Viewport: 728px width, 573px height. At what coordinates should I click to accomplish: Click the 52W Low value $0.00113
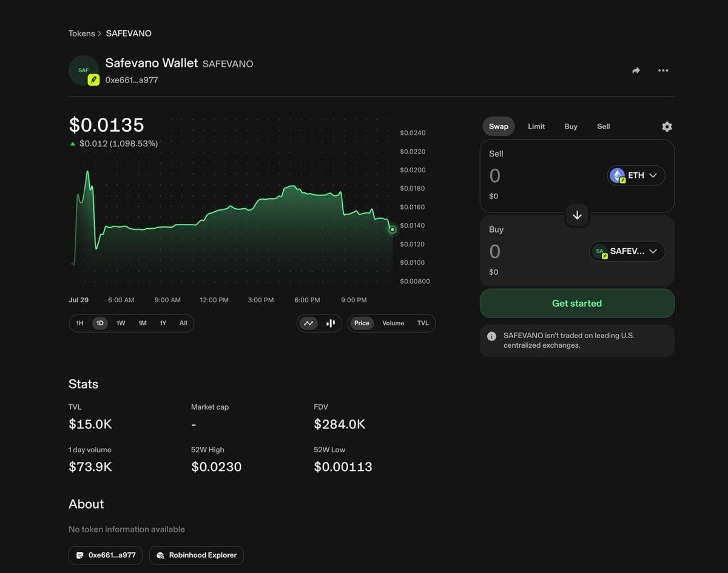pyautogui.click(x=343, y=467)
